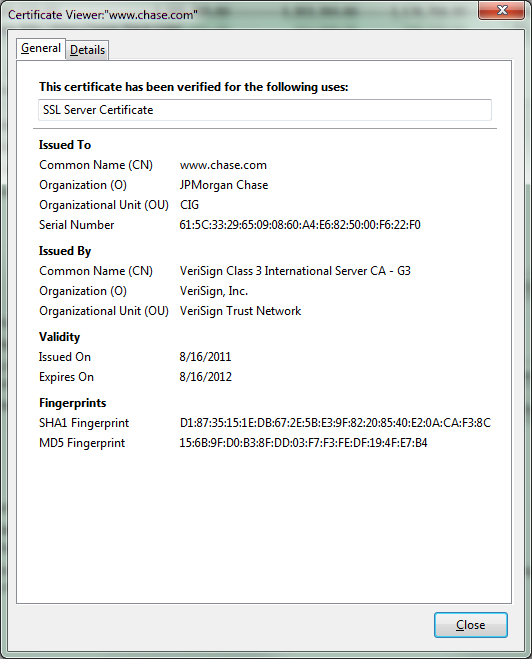Click the Serial Number label

point(76,225)
